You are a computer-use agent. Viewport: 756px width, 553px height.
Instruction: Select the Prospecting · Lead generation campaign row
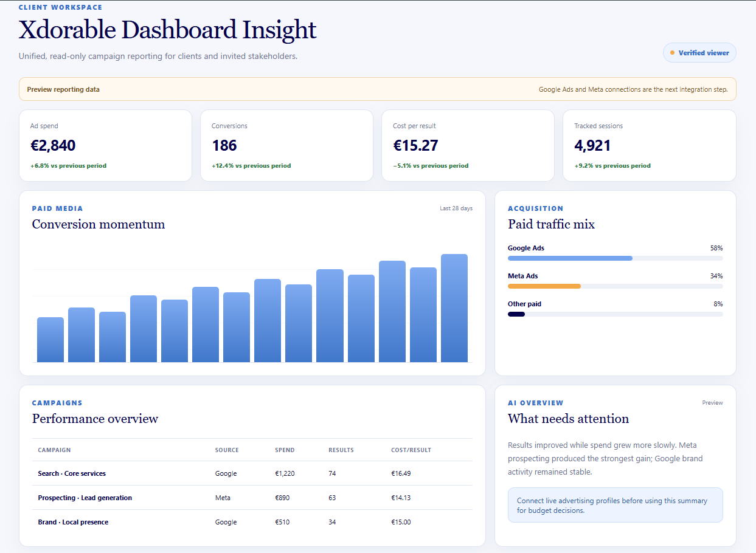252,498
